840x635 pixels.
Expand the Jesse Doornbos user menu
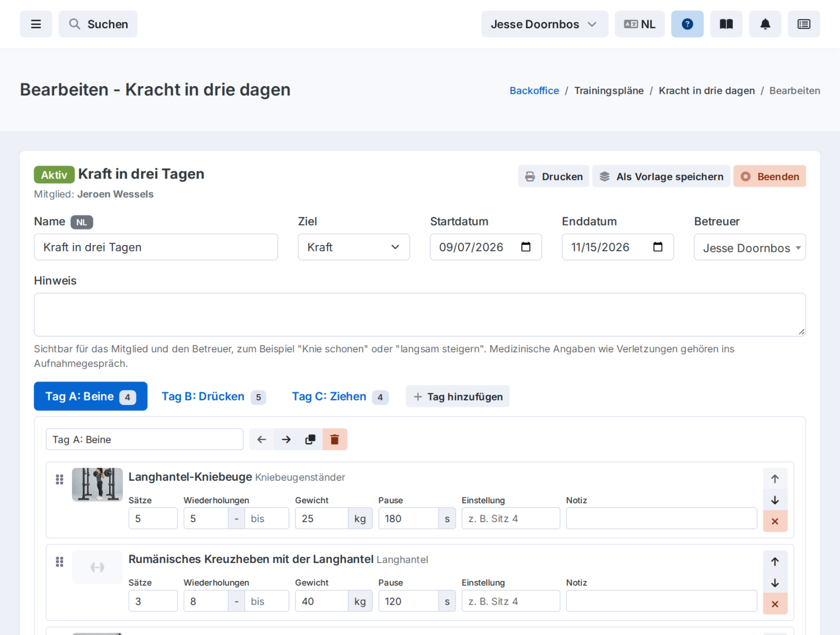(544, 24)
